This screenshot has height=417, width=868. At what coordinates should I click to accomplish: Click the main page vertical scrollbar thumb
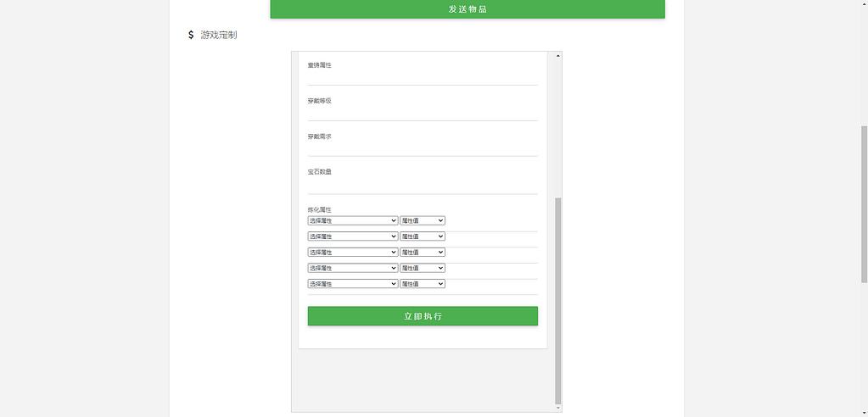(864, 203)
